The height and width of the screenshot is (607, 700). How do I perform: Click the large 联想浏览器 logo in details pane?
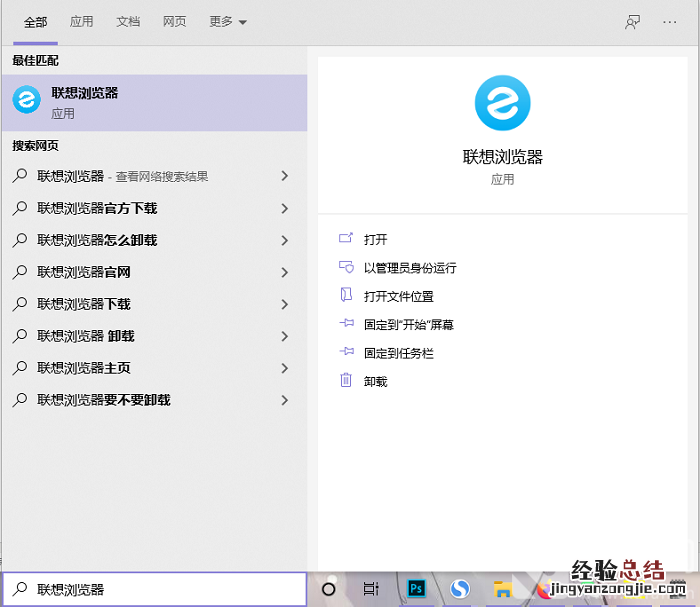click(502, 103)
